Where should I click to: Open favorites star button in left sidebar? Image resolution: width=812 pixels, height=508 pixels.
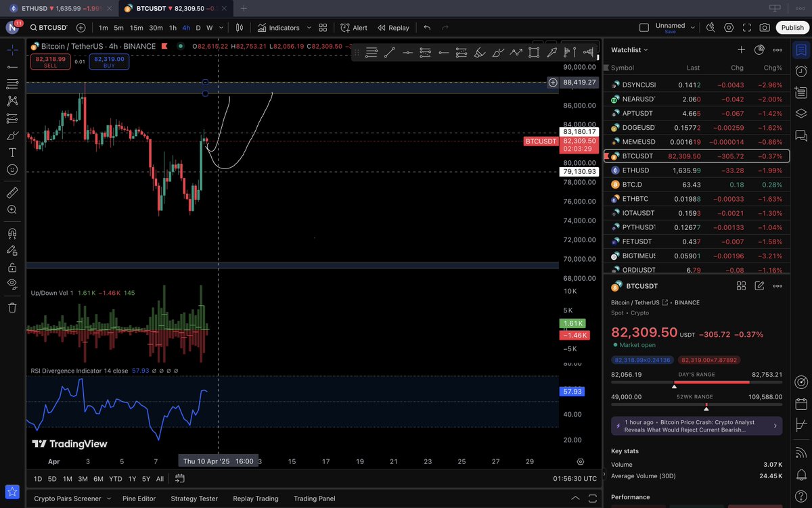pyautogui.click(x=12, y=492)
